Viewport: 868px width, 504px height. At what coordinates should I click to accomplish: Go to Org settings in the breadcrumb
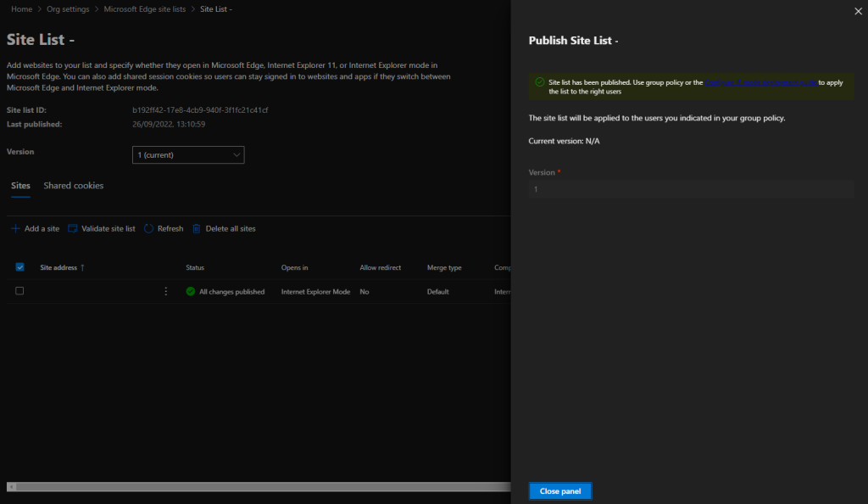[x=68, y=8]
